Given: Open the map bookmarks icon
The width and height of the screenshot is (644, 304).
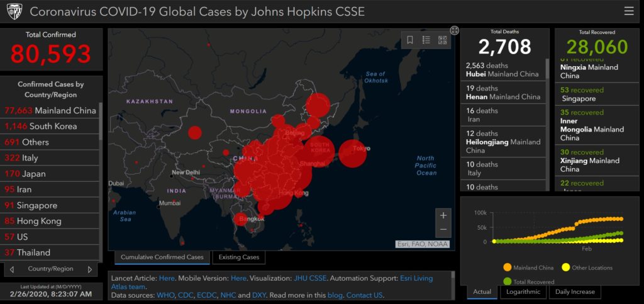Looking at the screenshot, I should tap(410, 40).
